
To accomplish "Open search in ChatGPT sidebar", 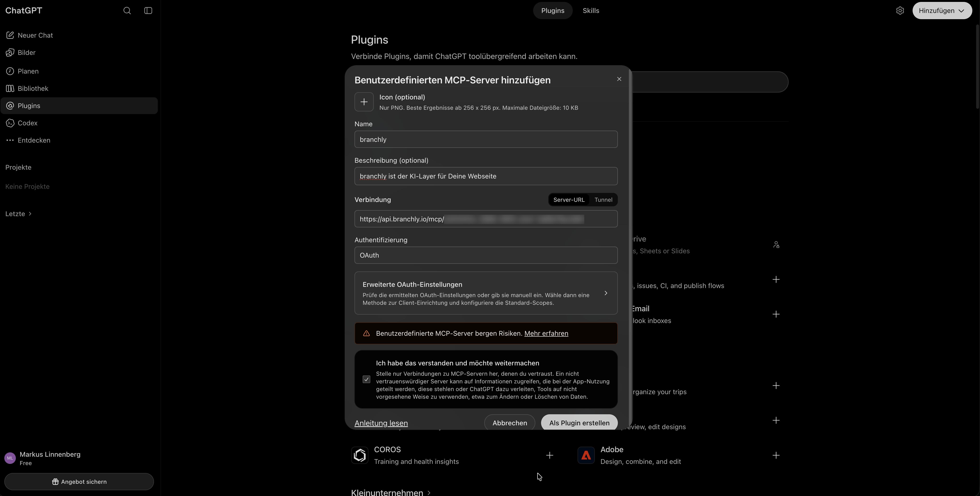I will [127, 11].
